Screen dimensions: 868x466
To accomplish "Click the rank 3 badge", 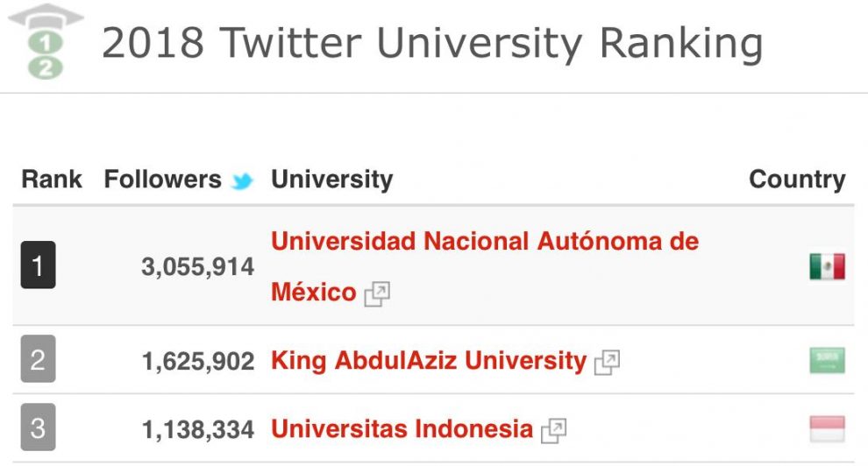I will 39,427.
